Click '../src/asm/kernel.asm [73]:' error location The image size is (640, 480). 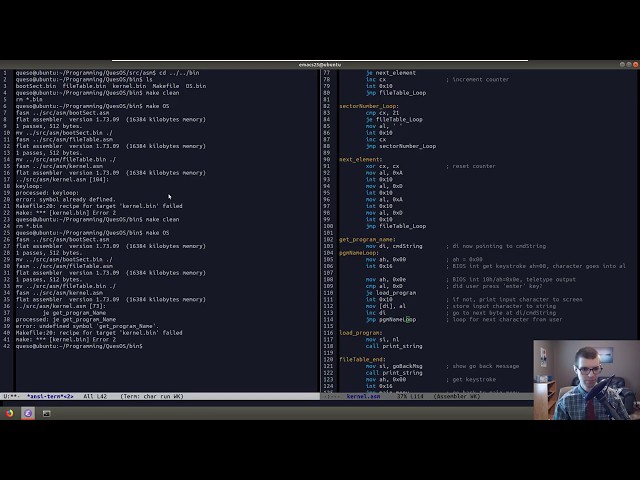coord(61,306)
